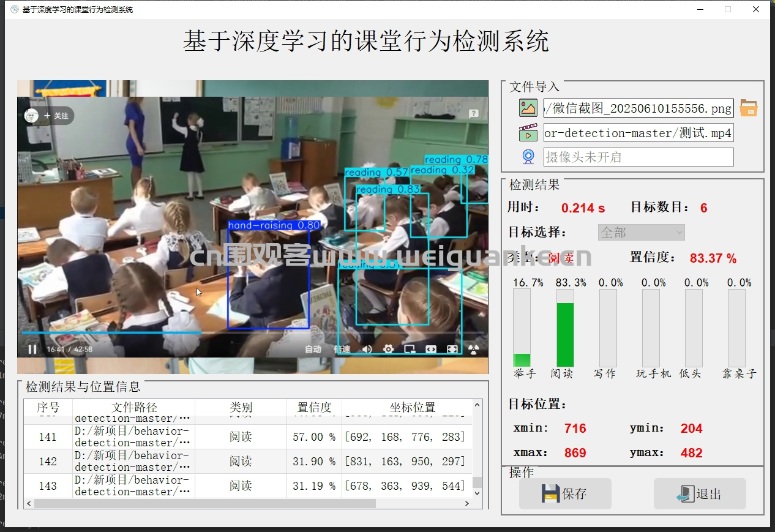Click the picture-in-picture icon in video frame

tap(410, 350)
